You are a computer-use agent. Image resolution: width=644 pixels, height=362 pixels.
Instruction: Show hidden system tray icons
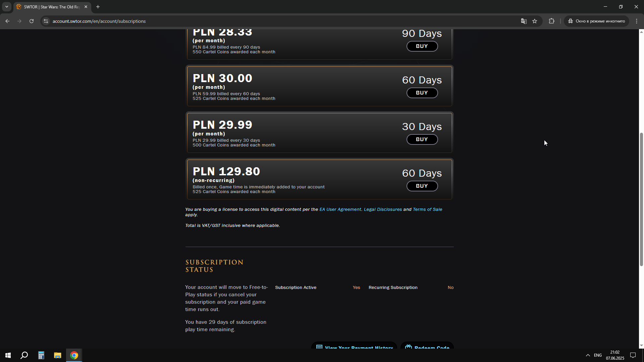[x=588, y=355]
